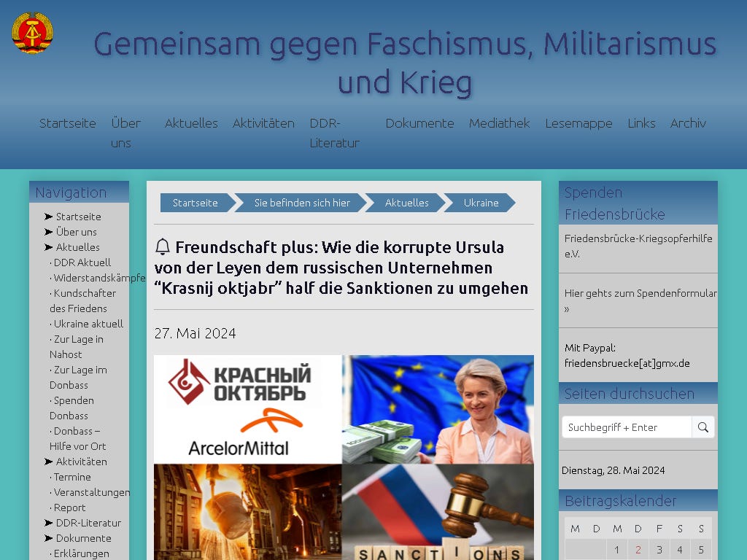Screen dimensions: 747x560
Task: Open Lesemappe in top menu
Action: click(x=578, y=123)
